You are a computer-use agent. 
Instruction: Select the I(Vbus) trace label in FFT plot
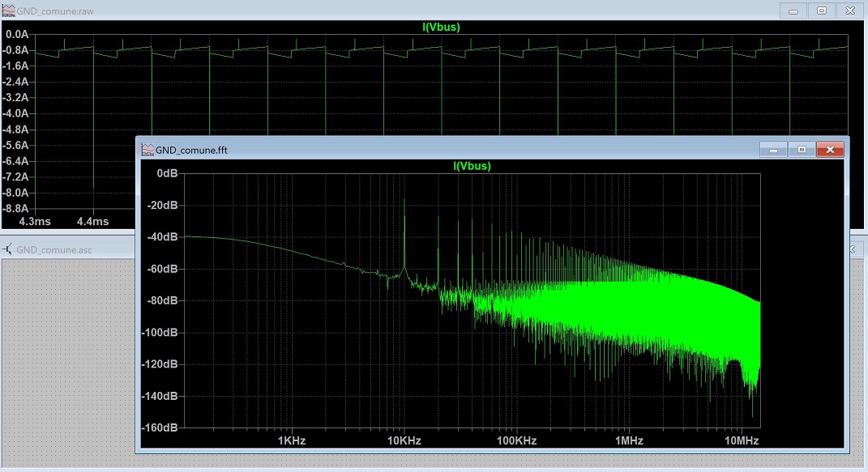pos(472,166)
